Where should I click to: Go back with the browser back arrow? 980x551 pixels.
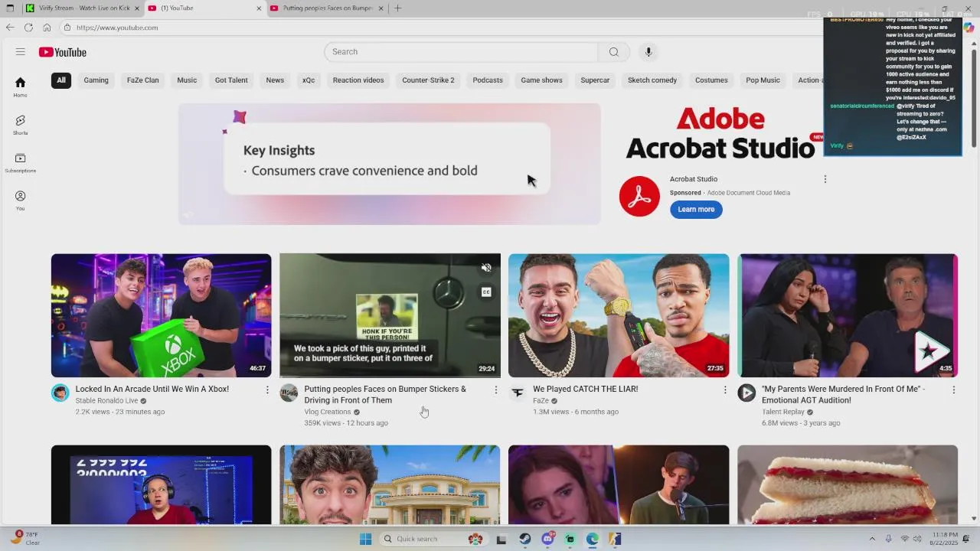pyautogui.click(x=10, y=28)
